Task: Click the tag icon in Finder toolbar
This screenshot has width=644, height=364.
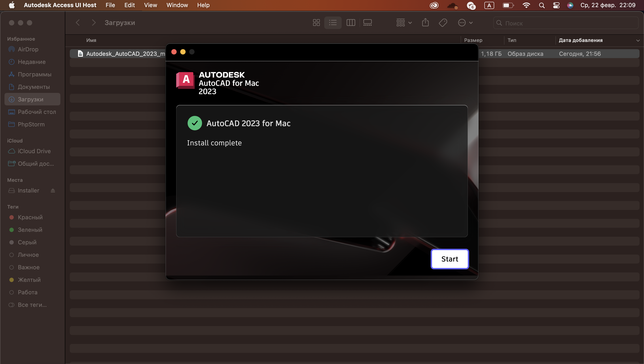Action: [x=443, y=23]
